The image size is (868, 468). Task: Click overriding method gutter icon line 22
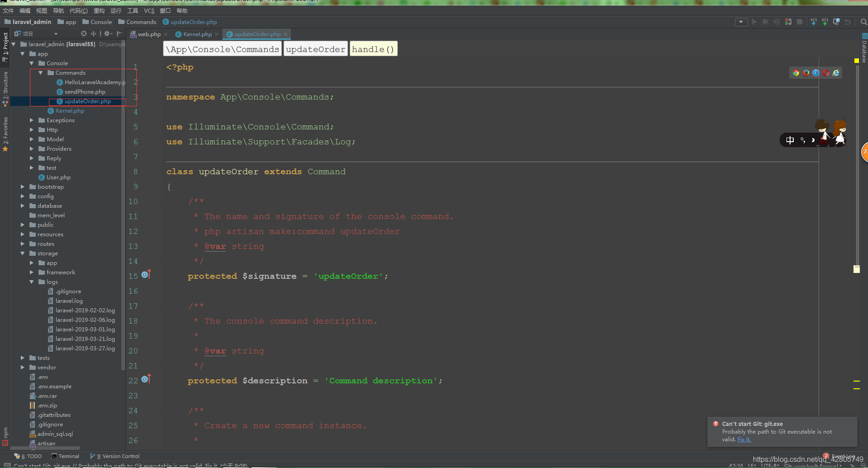pos(146,379)
